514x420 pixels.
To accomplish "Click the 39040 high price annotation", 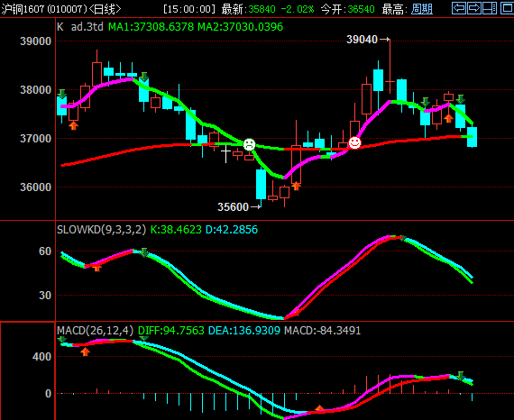I will 362,40.
